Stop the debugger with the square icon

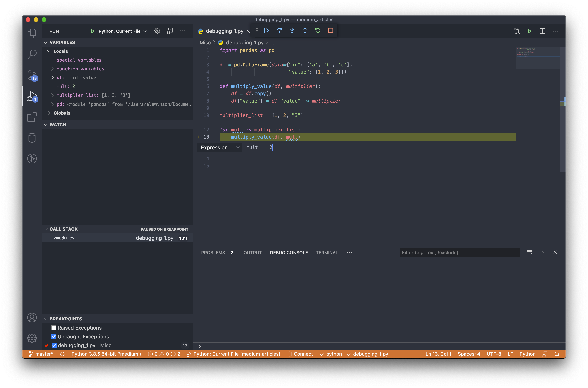pos(330,31)
